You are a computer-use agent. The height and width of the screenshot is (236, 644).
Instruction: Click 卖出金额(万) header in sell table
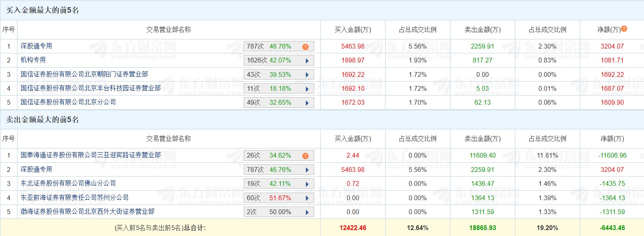point(483,139)
